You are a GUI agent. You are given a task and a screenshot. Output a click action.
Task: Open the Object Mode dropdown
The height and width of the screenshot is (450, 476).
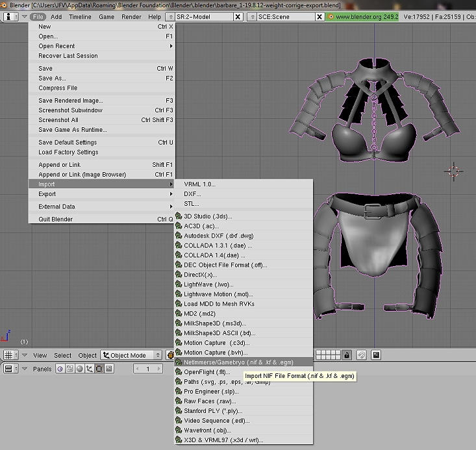click(x=131, y=355)
